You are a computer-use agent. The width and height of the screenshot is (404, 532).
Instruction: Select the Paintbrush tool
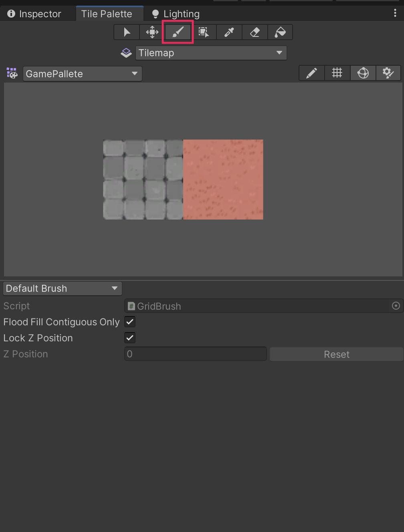tap(178, 32)
